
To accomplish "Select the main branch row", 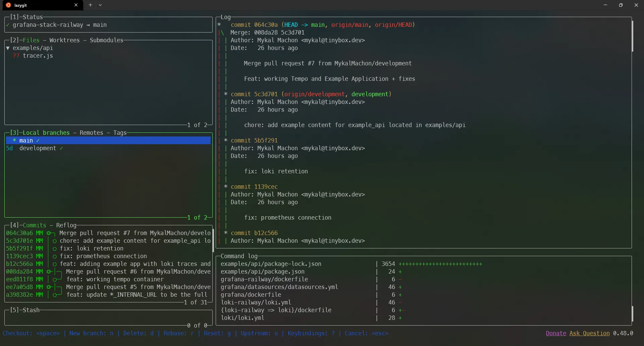I will click(x=108, y=140).
